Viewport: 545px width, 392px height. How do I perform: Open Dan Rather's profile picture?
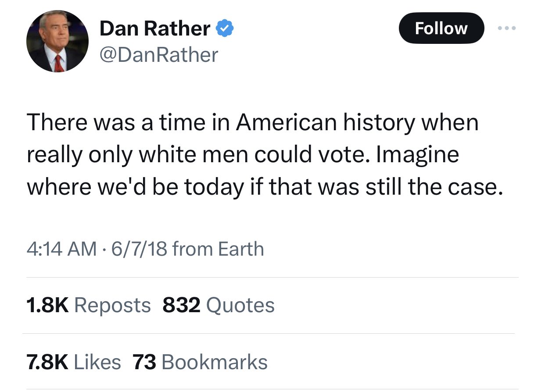(x=57, y=41)
